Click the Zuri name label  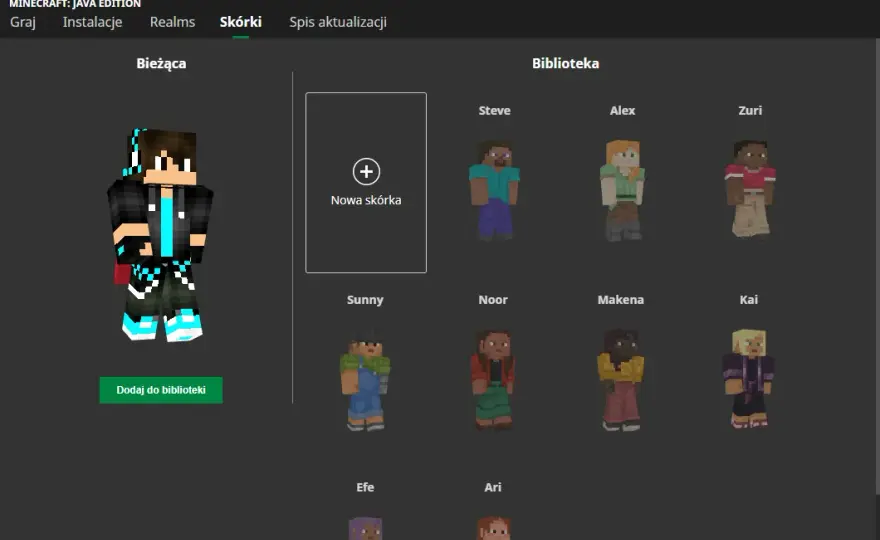coord(750,111)
